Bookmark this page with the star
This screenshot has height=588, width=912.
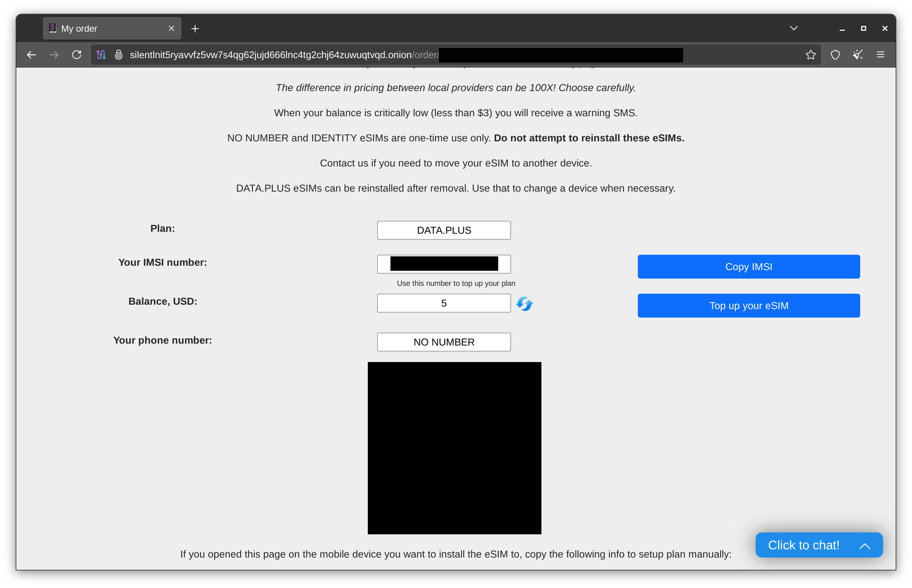click(811, 55)
